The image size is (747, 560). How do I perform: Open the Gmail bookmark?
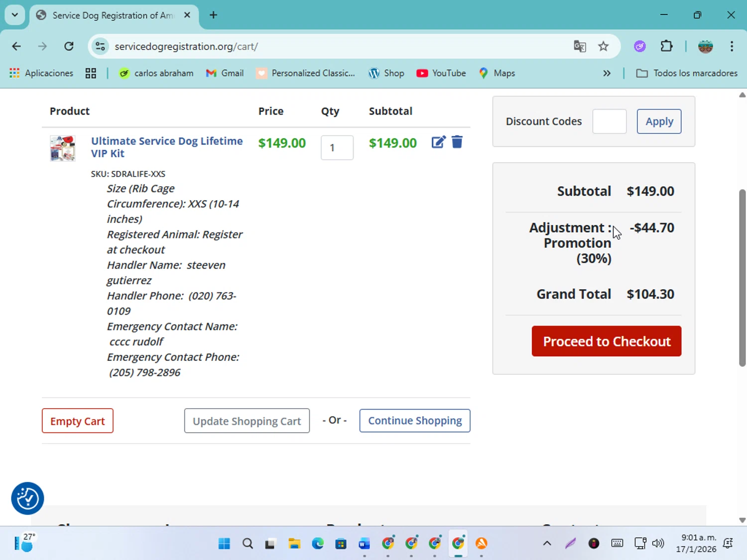tap(225, 73)
